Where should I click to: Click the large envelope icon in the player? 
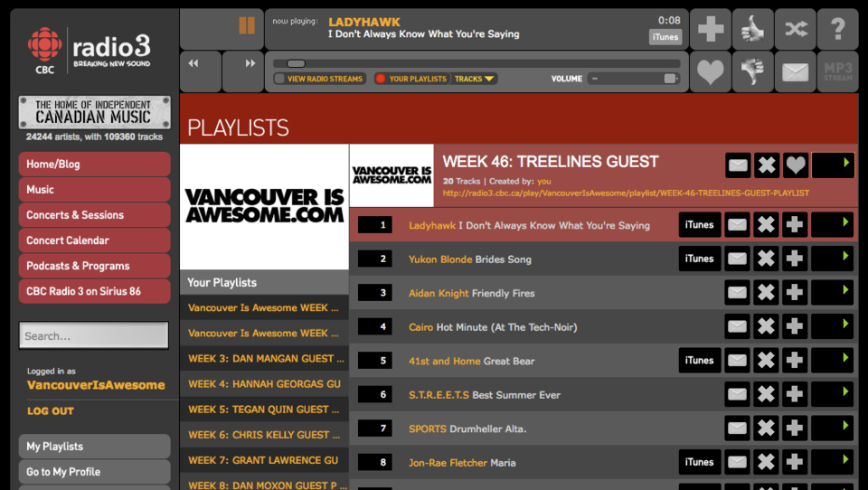tap(796, 71)
